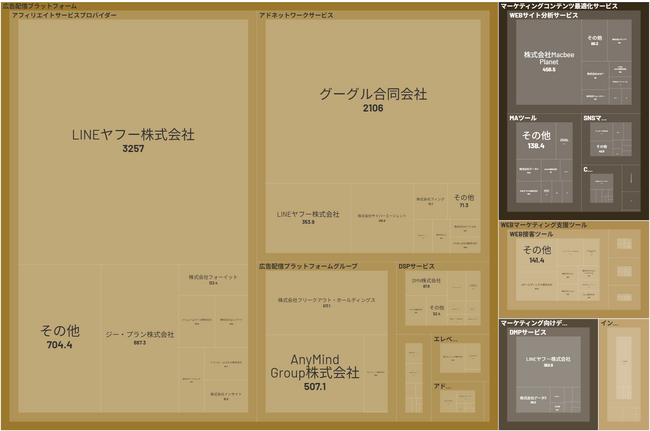Open the アフィリエイトサービスプロバイダー group header

point(65,17)
